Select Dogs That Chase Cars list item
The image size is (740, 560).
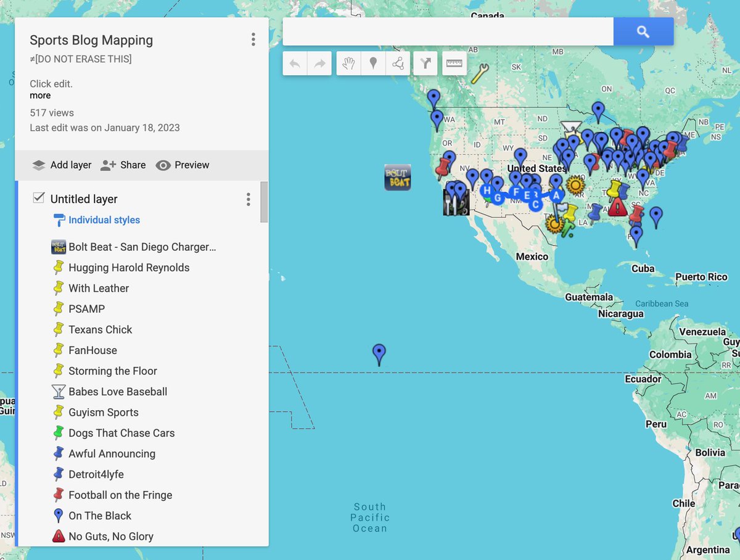(x=121, y=433)
